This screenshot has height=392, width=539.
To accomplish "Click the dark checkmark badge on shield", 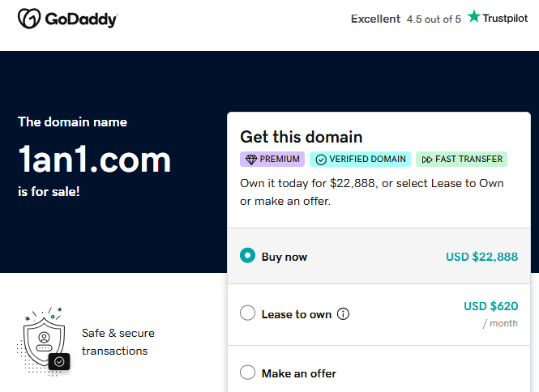I will (x=59, y=361).
